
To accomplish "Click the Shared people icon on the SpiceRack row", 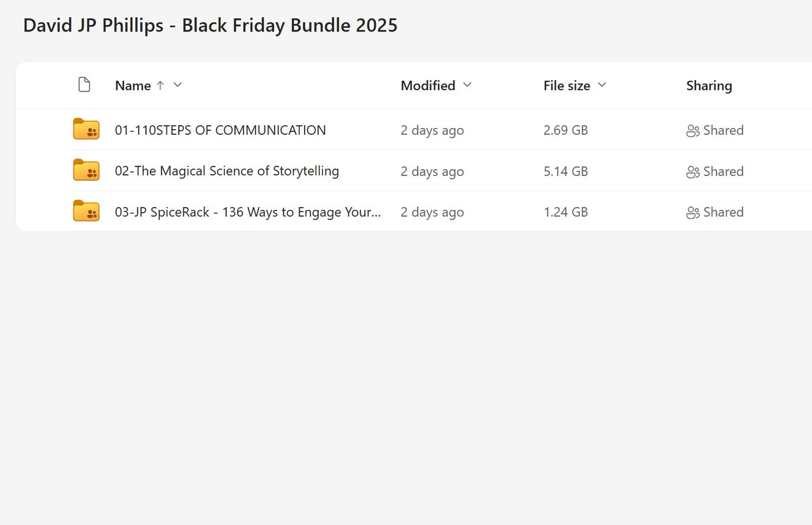I will point(693,212).
